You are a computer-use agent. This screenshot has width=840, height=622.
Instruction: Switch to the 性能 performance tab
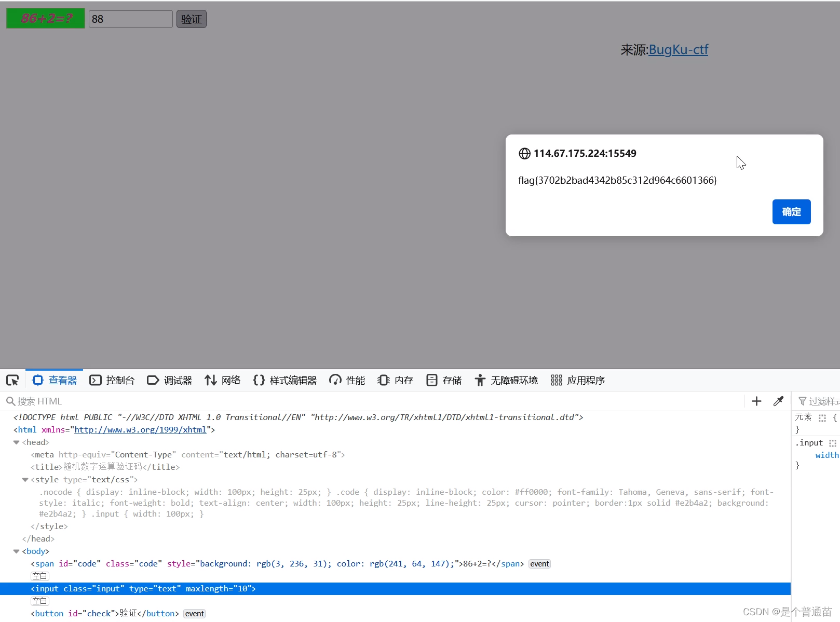click(x=347, y=381)
